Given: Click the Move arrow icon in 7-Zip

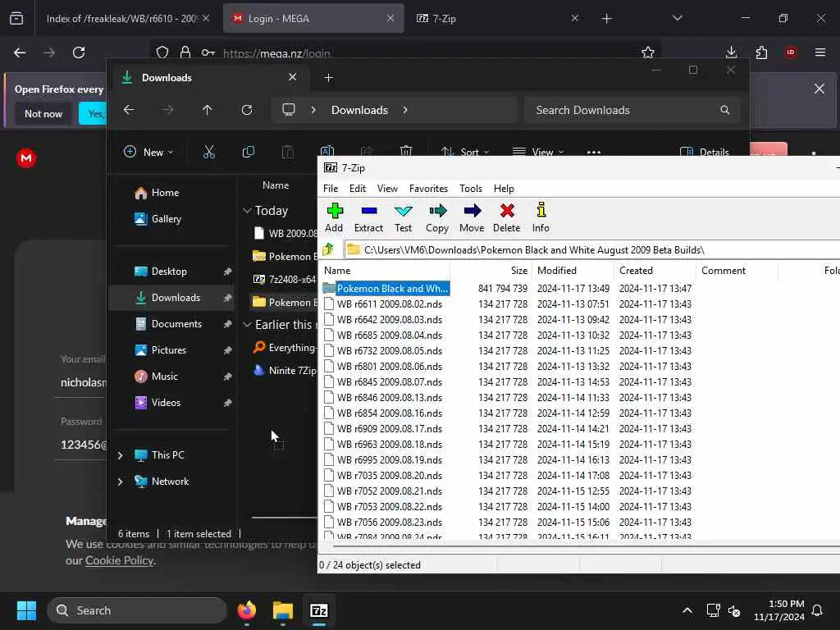Looking at the screenshot, I should [x=472, y=217].
